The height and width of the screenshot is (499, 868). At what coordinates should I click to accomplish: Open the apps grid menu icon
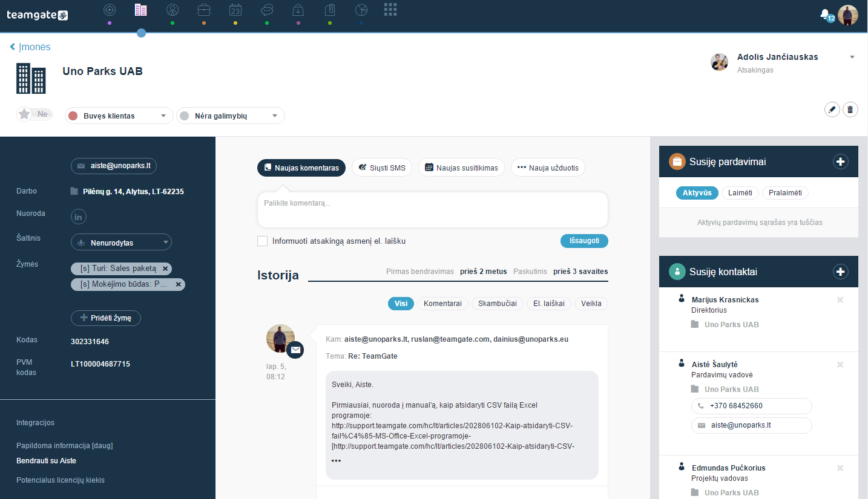(x=391, y=9)
